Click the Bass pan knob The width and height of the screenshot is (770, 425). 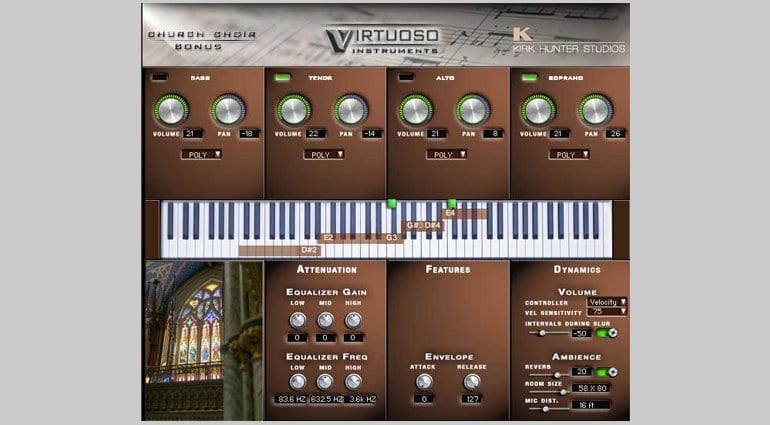click(228, 110)
